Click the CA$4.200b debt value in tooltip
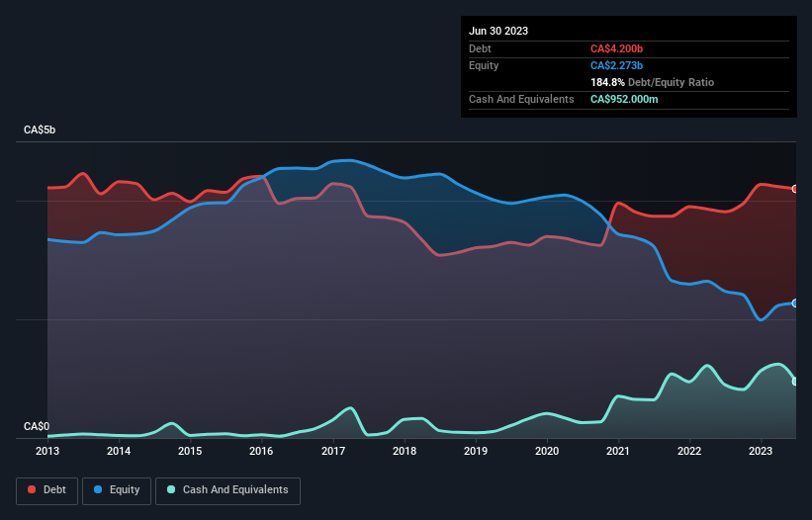 (x=616, y=48)
